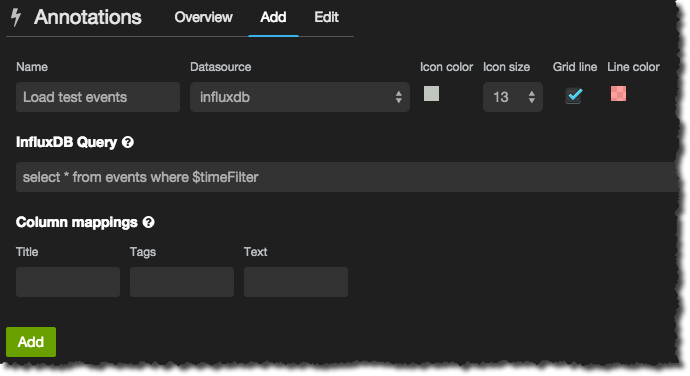Click the Tags column mapping field

(182, 282)
